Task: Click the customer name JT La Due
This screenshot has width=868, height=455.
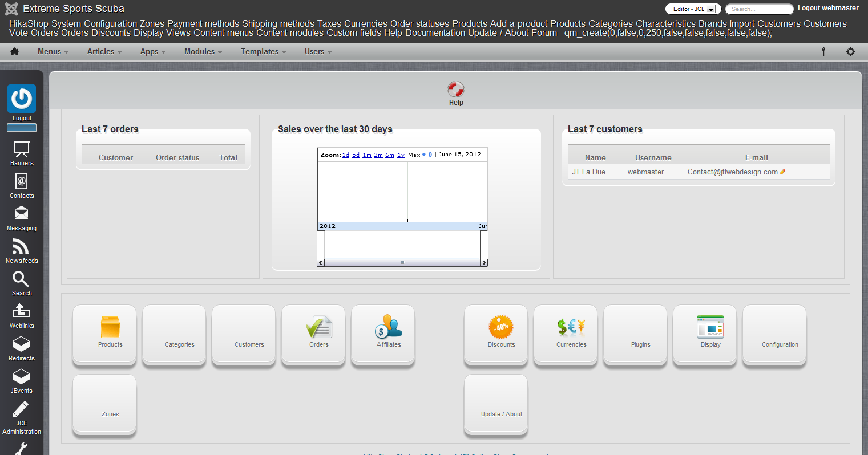Action: point(588,172)
